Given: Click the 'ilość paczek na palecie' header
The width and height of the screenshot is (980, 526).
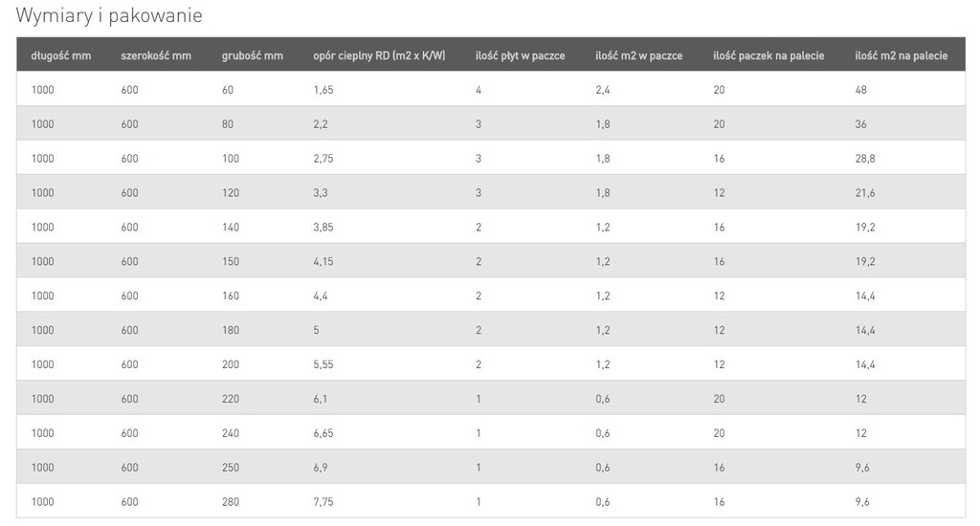Looking at the screenshot, I should coord(768,55).
